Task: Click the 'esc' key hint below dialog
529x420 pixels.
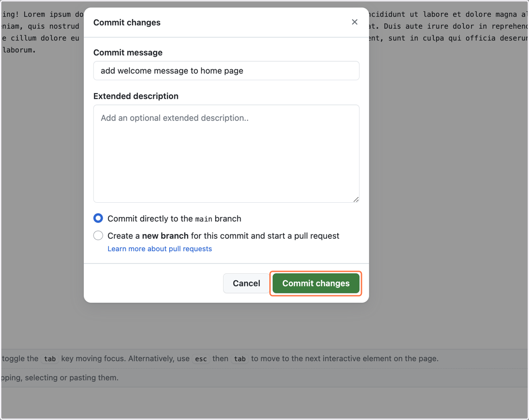Action: pyautogui.click(x=201, y=359)
